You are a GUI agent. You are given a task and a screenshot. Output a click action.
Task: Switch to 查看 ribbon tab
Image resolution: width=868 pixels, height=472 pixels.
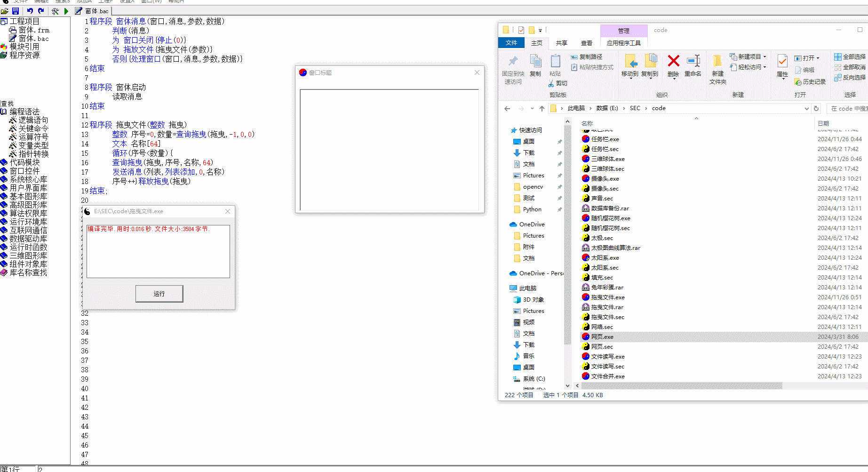point(587,43)
